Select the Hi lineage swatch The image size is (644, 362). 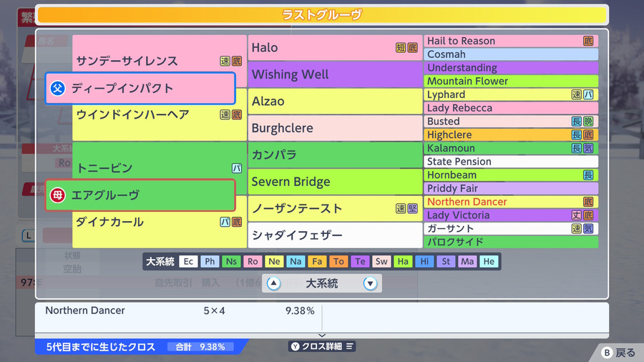click(424, 261)
